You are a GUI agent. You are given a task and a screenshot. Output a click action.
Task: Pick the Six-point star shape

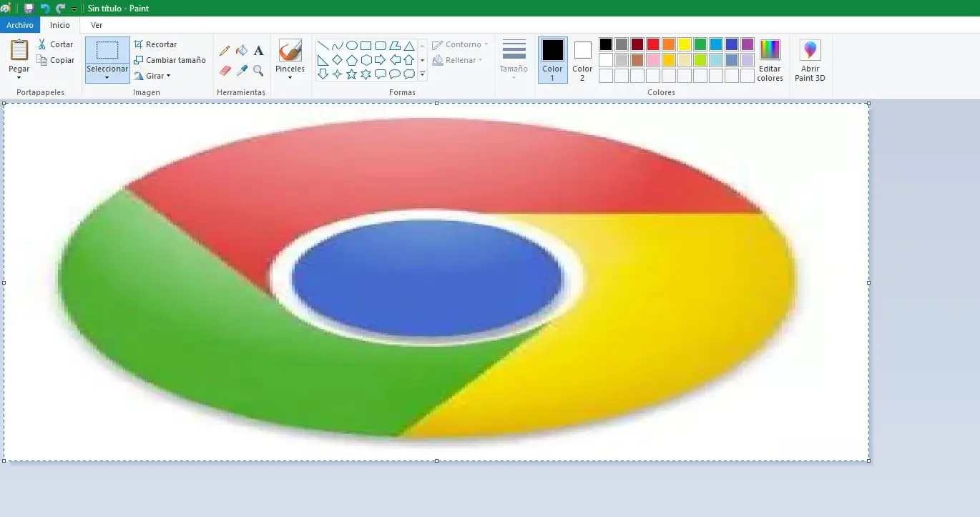click(366, 74)
